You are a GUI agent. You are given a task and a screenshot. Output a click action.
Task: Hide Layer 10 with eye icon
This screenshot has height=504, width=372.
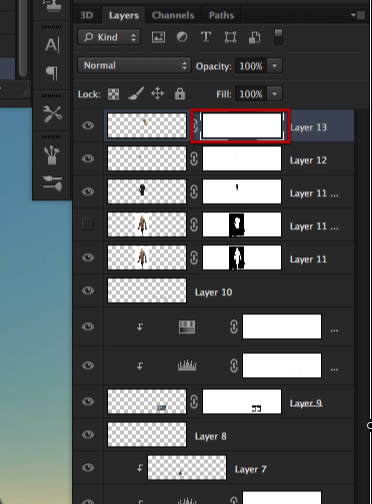coord(88,290)
